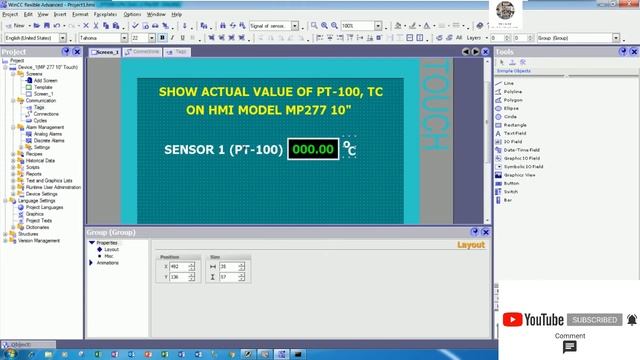Open the Group (Group) object dropdown

click(x=616, y=38)
